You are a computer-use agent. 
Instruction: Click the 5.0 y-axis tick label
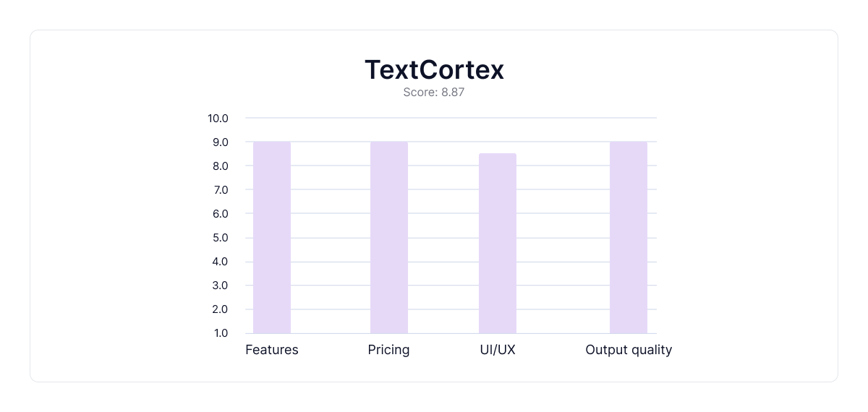pyautogui.click(x=221, y=238)
